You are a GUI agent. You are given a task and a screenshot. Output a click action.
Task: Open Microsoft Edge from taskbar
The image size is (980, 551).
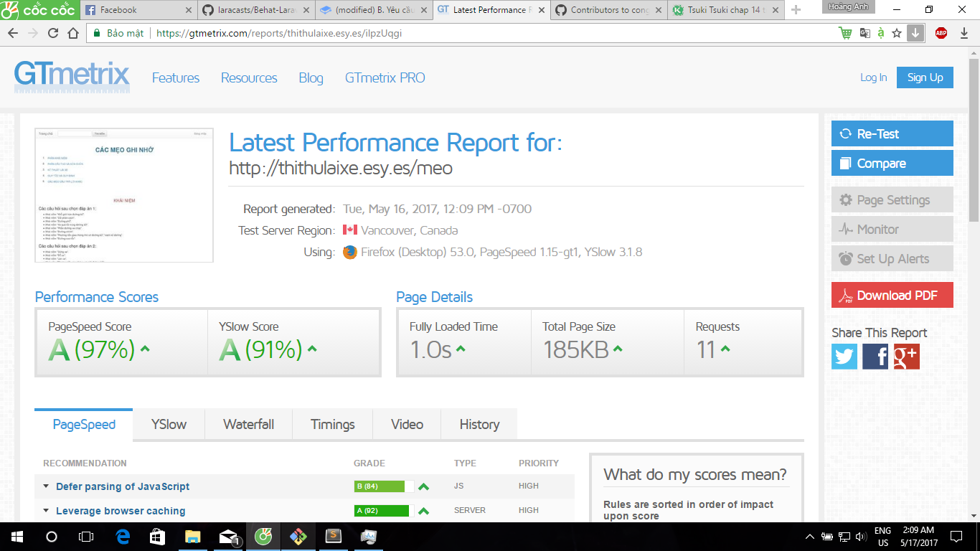(x=123, y=536)
